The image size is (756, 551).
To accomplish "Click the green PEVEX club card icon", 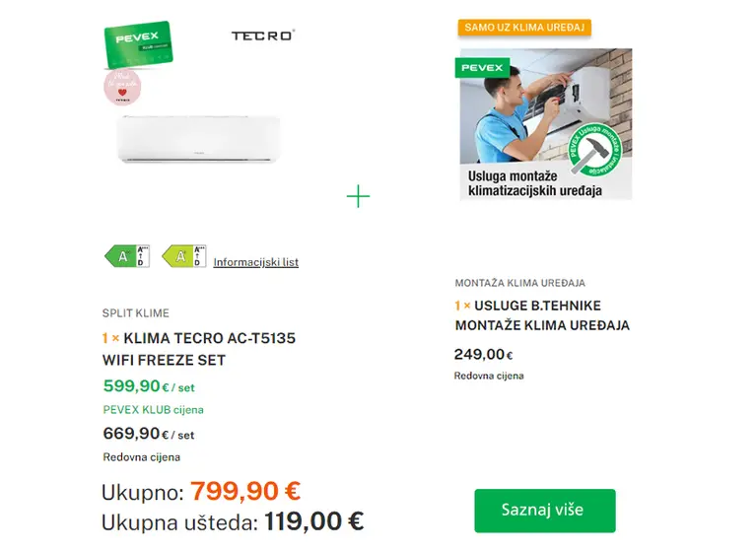I will coord(138,44).
